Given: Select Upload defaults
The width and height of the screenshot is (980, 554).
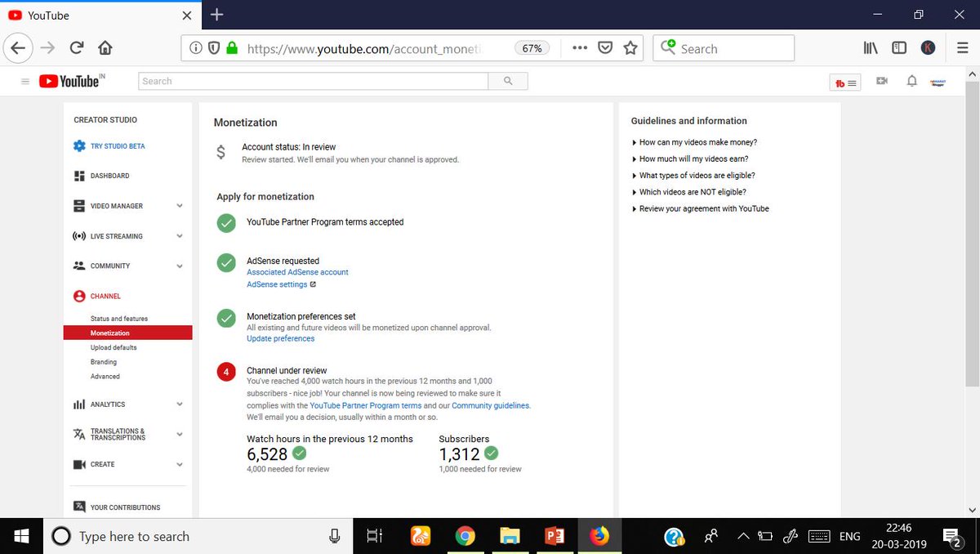Looking at the screenshot, I should (114, 347).
